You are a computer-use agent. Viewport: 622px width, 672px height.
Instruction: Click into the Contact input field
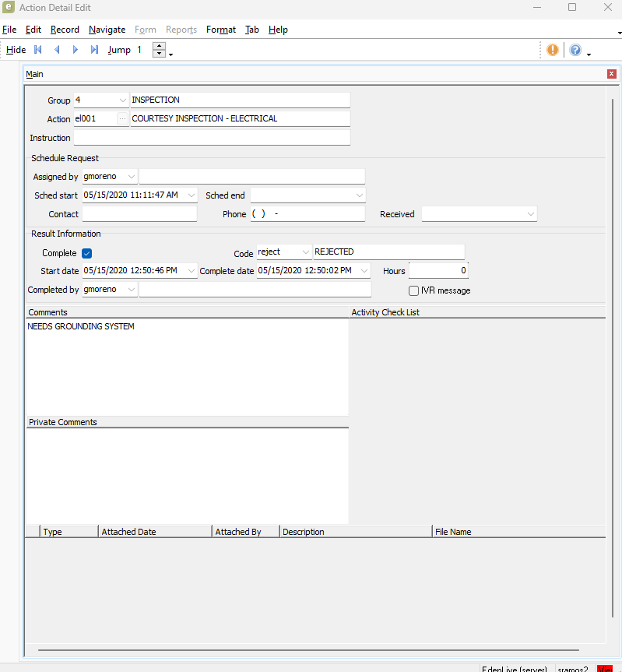(139, 214)
